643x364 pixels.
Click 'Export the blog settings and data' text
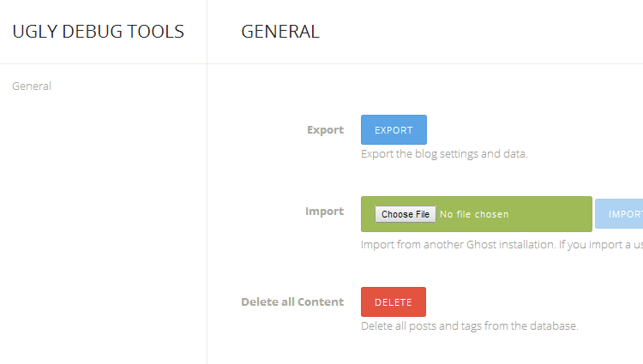pos(444,154)
